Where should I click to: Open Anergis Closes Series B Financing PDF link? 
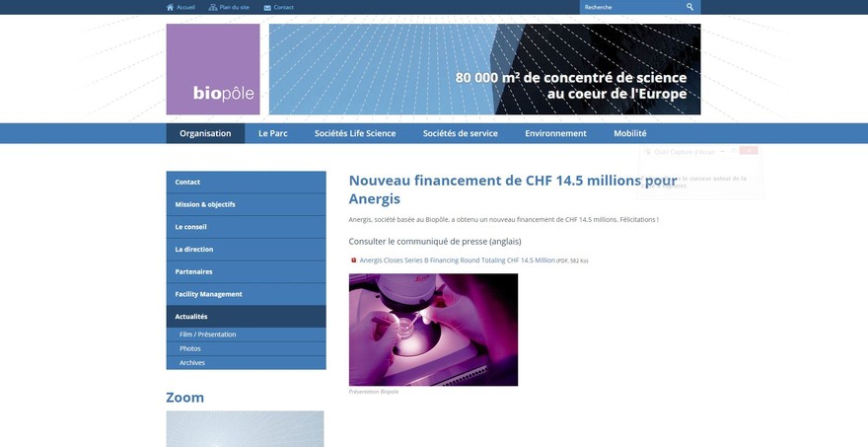tap(458, 260)
